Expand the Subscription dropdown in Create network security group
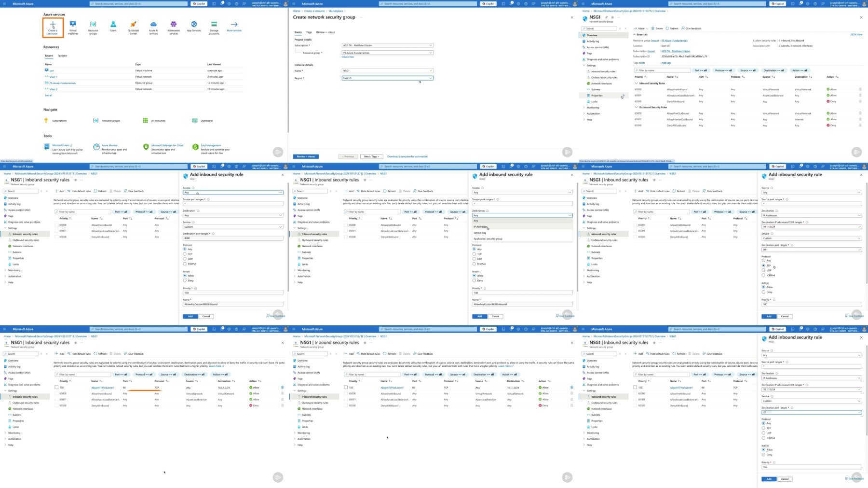Image resolution: width=868 pixels, height=488 pixels. pos(387,45)
